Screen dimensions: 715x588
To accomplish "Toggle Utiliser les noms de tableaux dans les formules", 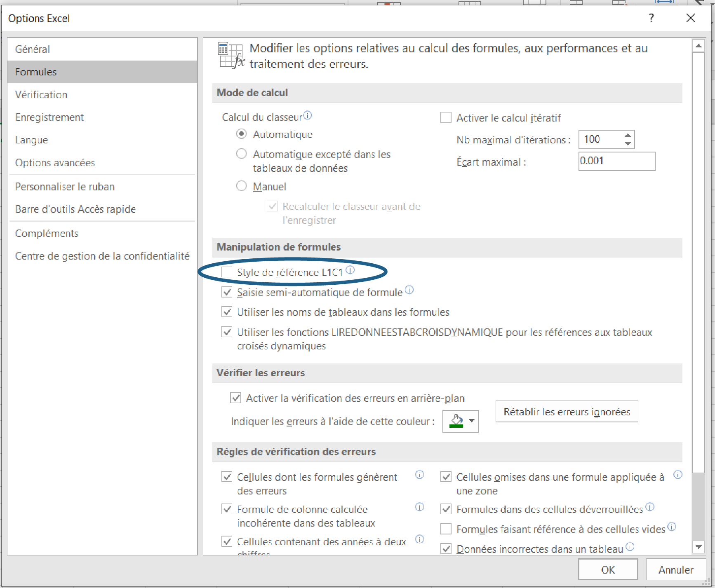I will (227, 312).
